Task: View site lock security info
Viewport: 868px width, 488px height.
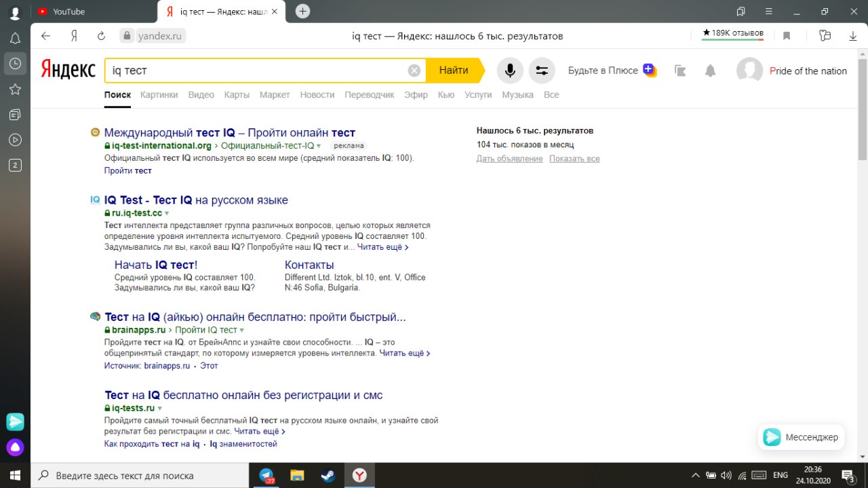Action: [125, 36]
